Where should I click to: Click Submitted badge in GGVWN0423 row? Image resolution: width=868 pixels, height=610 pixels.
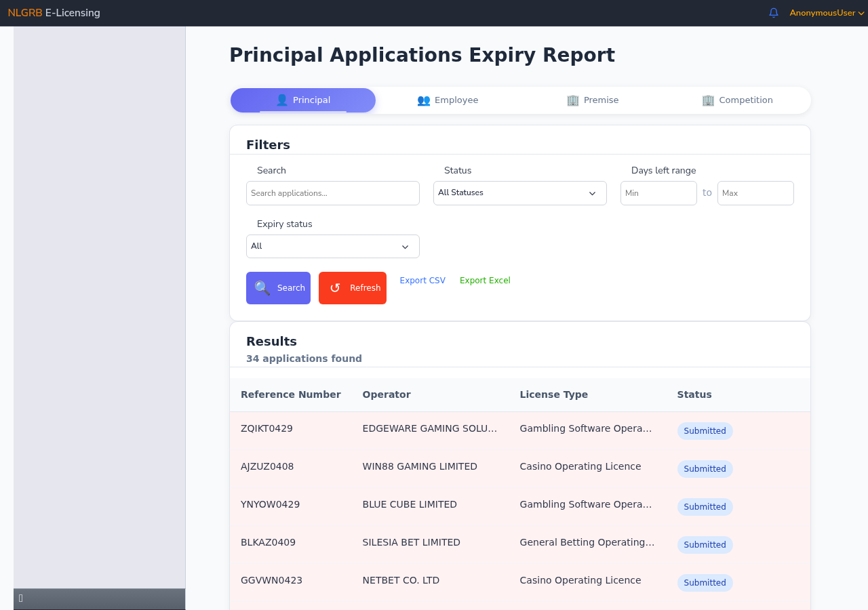705,583
